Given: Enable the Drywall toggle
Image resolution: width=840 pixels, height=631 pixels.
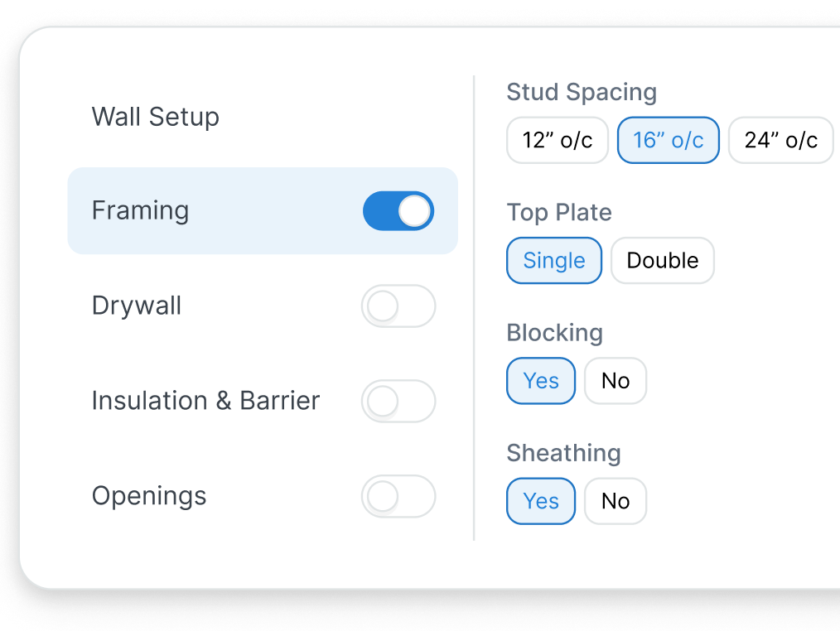Looking at the screenshot, I should pos(398,306).
